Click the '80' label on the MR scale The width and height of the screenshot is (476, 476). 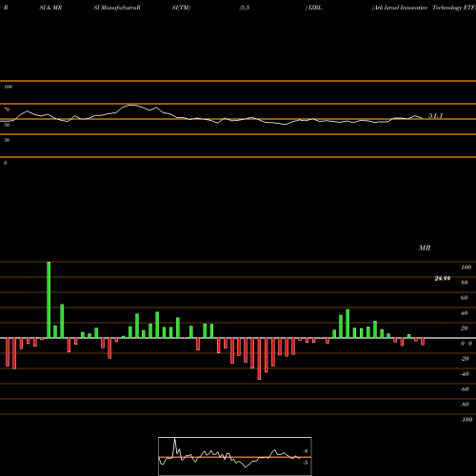pyautogui.click(x=465, y=283)
